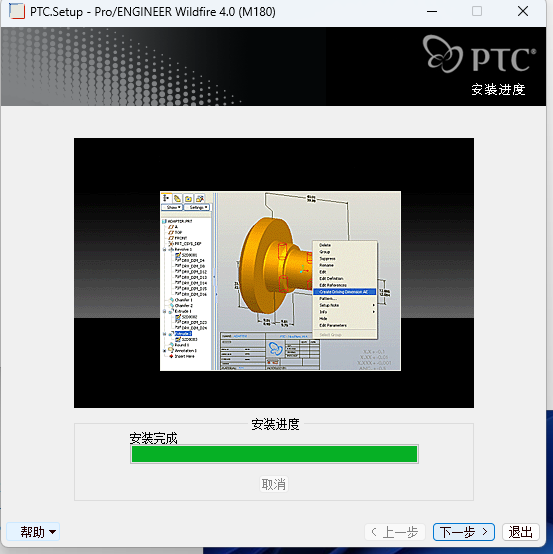
Task: Click the 安装完成 status text
Action: 153,438
